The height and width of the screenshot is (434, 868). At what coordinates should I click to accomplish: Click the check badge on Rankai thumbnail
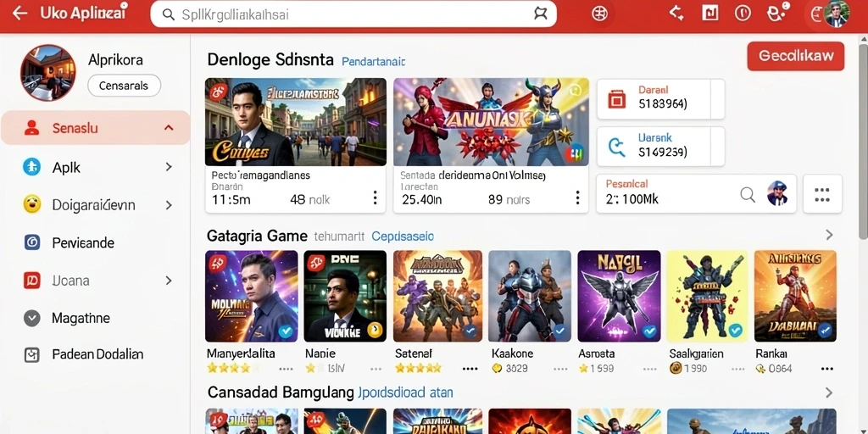[825, 331]
